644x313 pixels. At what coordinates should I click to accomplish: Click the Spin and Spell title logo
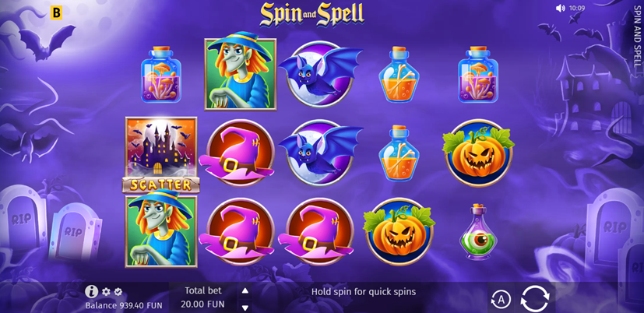[311, 14]
